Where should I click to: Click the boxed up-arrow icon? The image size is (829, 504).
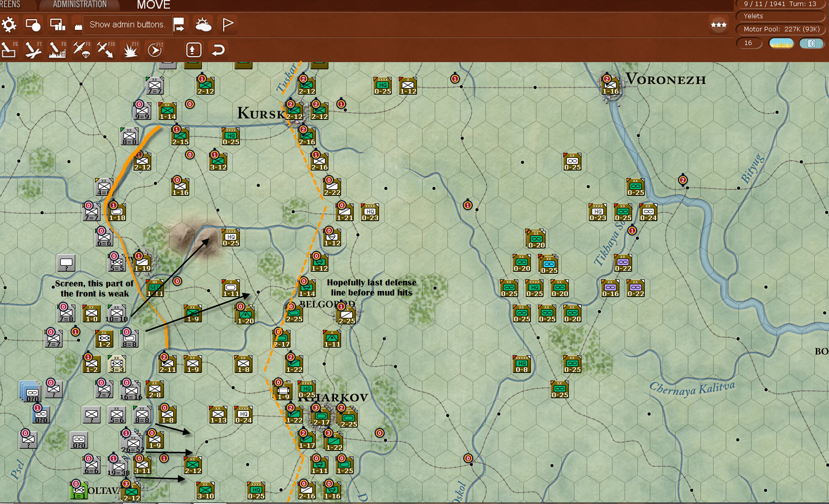click(194, 50)
